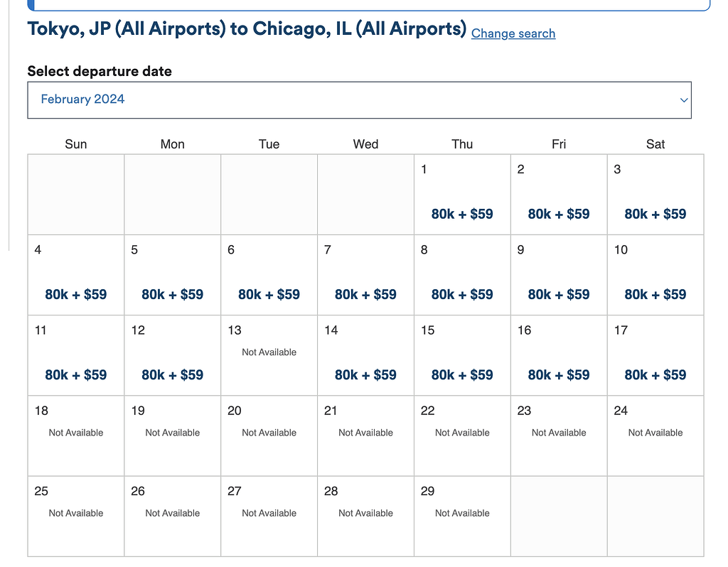This screenshot has height=567, width=728.
Task: Click February 12 80k + $59
Action: click(x=173, y=374)
